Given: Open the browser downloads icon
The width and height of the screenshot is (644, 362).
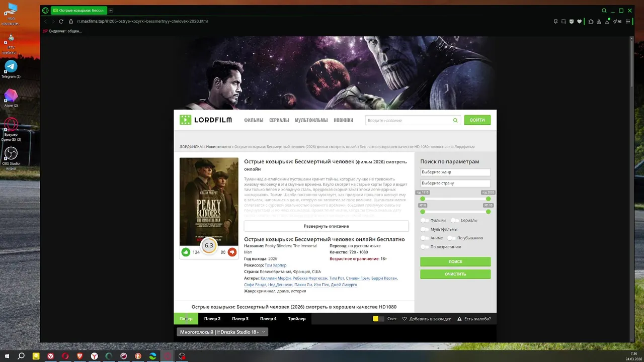Looking at the screenshot, I should pos(608,22).
